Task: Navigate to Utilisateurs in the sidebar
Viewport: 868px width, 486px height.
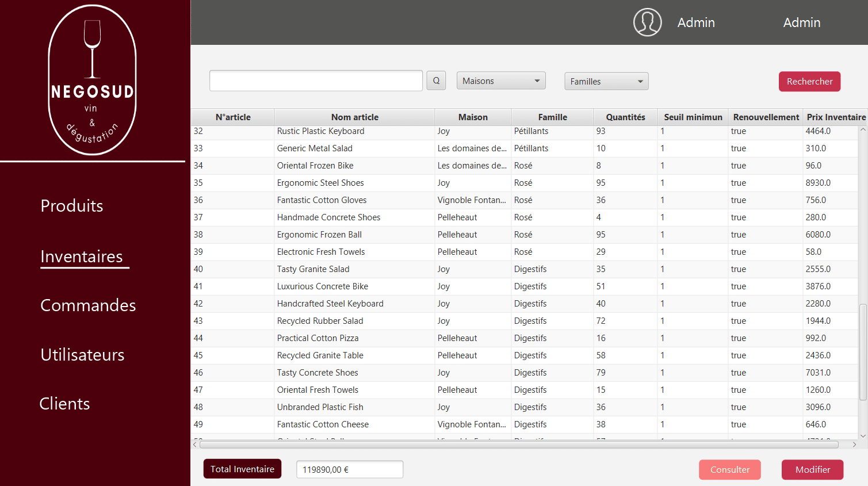Action: (82, 355)
